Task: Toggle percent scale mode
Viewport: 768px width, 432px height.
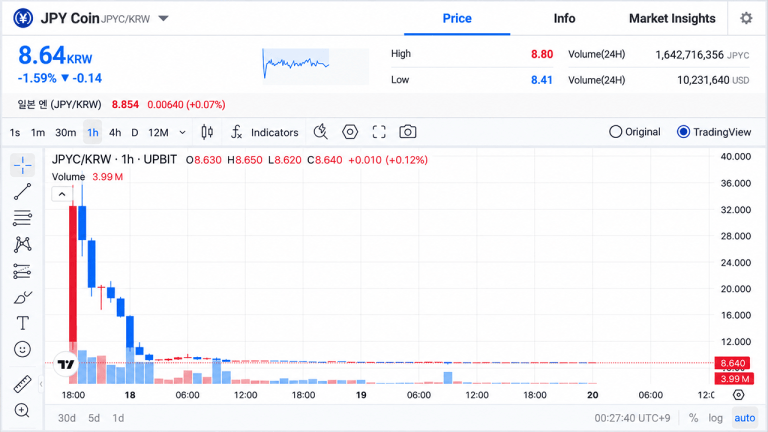Action: click(x=693, y=418)
